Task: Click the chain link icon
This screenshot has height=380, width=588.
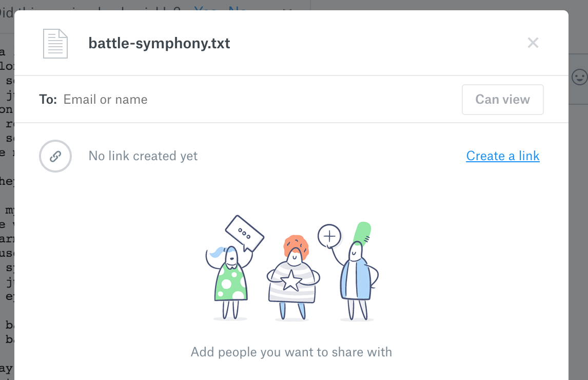Action: click(x=55, y=156)
